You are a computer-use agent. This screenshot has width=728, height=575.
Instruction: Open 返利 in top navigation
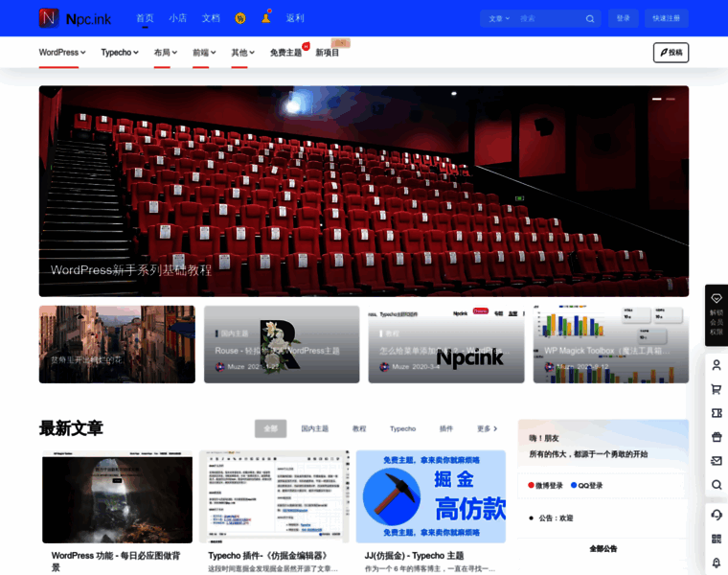[x=295, y=18]
